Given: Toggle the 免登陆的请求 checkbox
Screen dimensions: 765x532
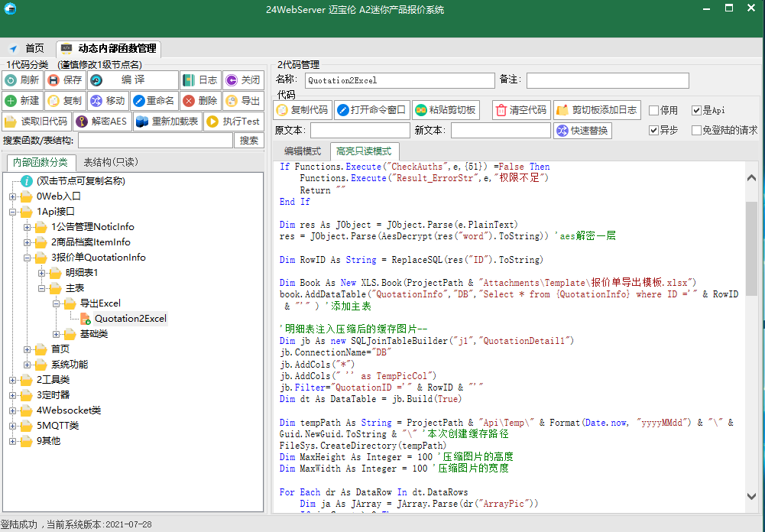Looking at the screenshot, I should coord(697,130).
